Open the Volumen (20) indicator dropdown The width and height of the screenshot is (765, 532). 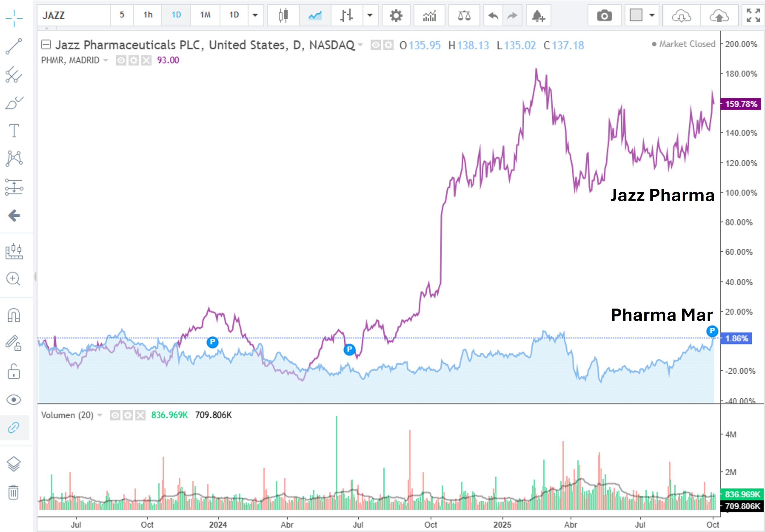point(99,415)
